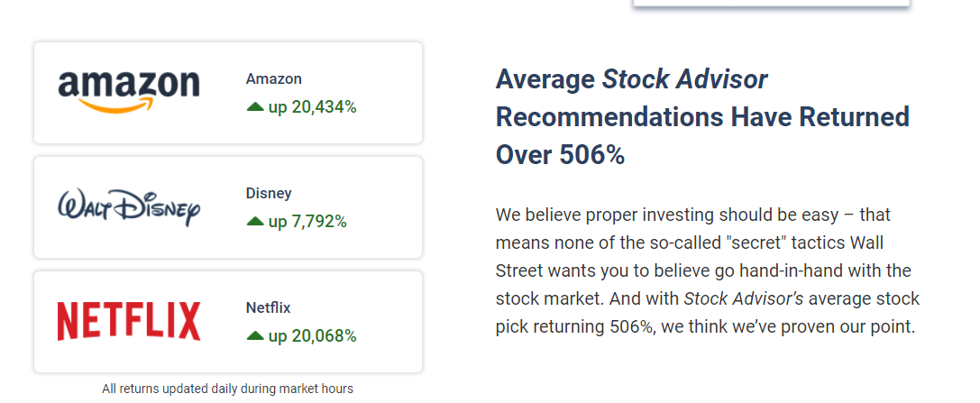Select the Netflix company name label
Screen dimensions: 980x403
click(268, 308)
